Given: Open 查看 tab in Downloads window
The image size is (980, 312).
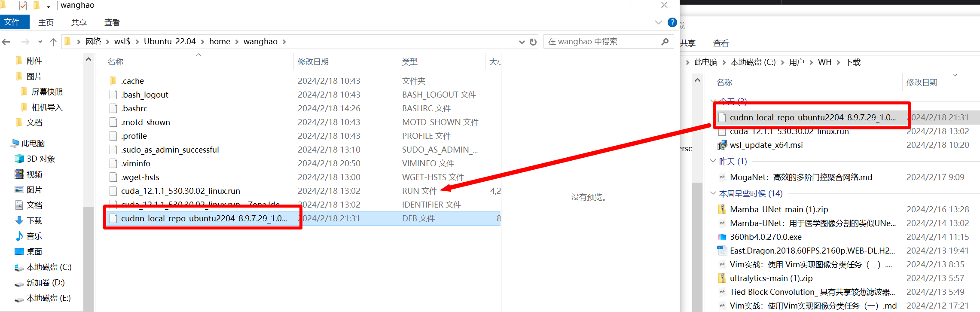Looking at the screenshot, I should click(x=720, y=43).
